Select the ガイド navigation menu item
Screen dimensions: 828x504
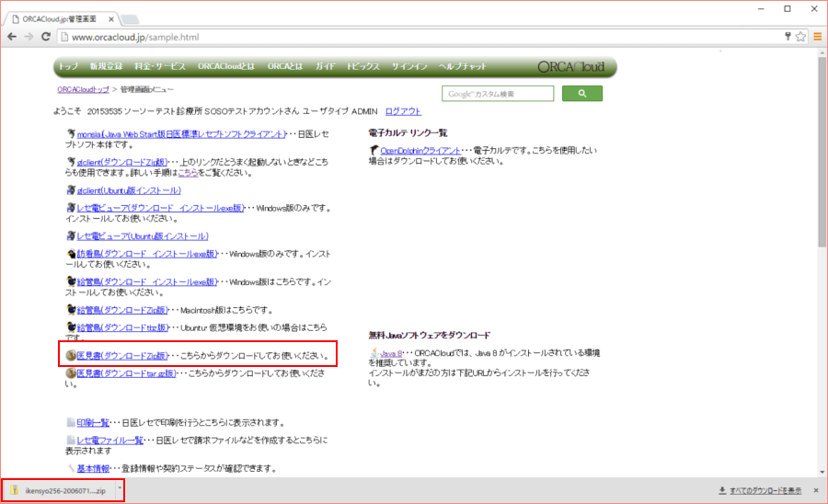click(x=325, y=67)
